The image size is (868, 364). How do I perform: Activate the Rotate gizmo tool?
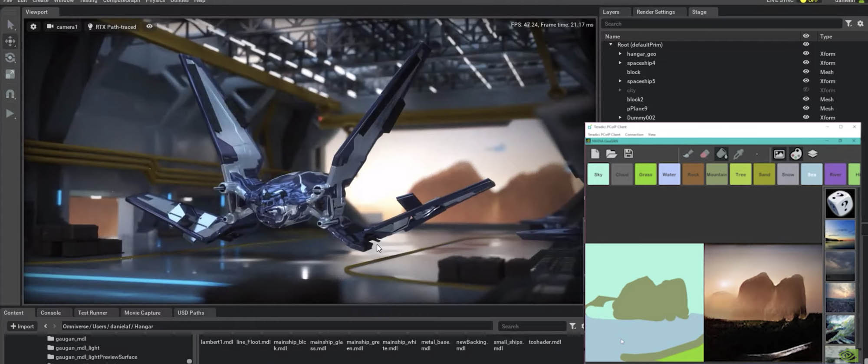click(10, 58)
